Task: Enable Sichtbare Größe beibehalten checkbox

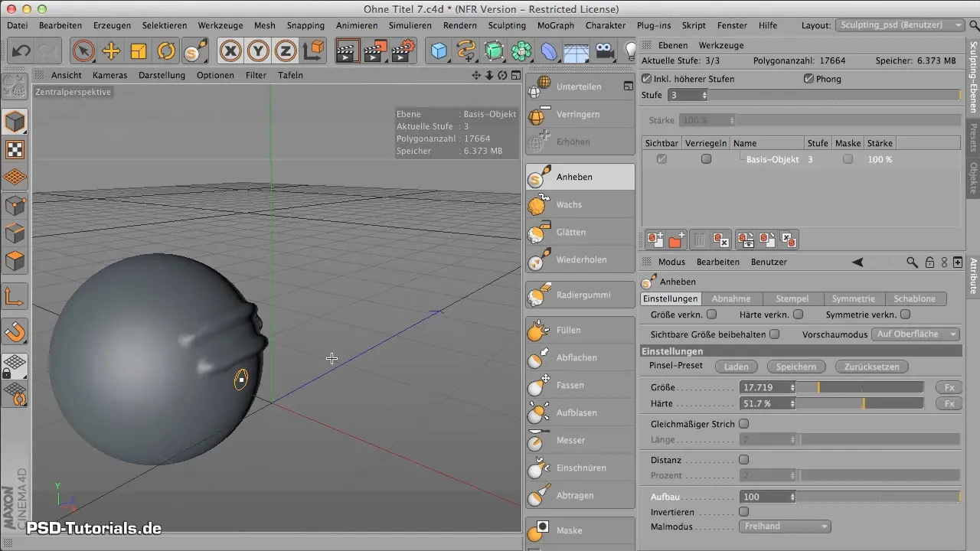Action: (774, 334)
